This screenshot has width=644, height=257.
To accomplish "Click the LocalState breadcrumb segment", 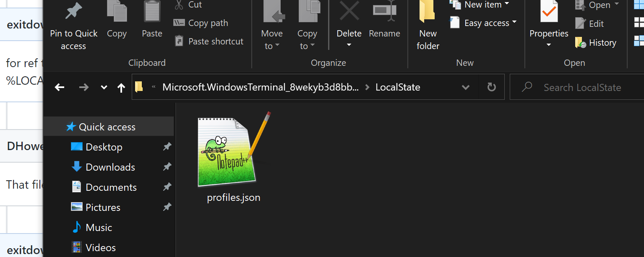I will click(x=398, y=87).
